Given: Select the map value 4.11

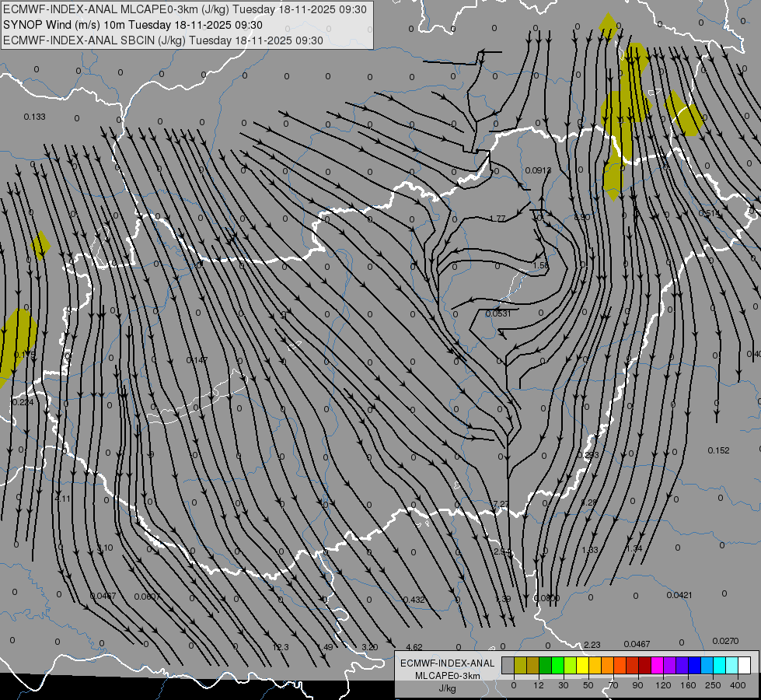Looking at the screenshot, I should (x=63, y=499).
